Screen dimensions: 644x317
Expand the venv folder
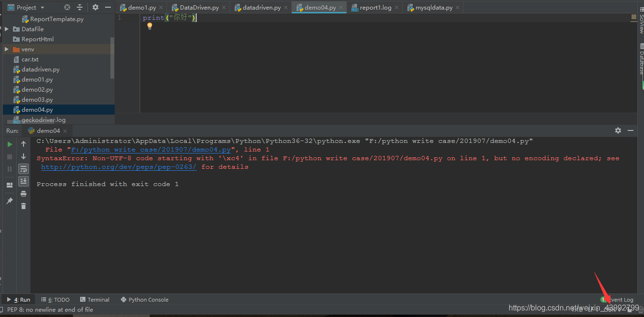click(x=7, y=49)
